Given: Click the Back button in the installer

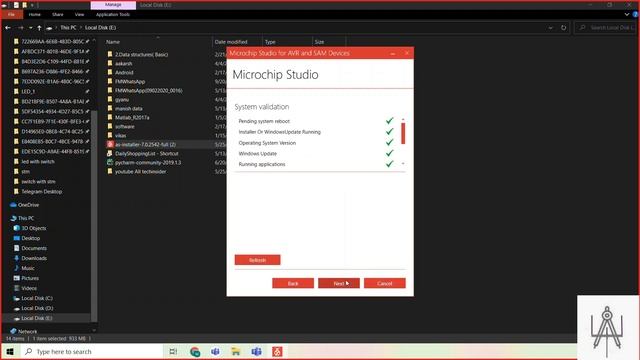Looking at the screenshot, I should pos(293,283).
